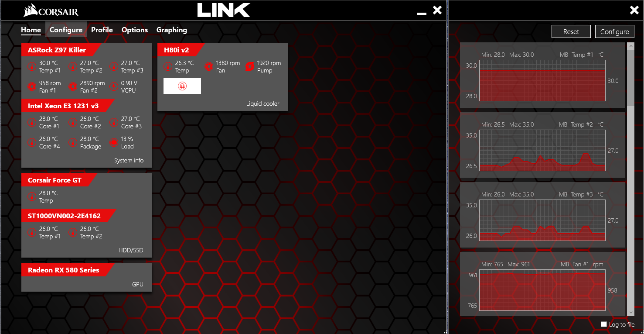The height and width of the screenshot is (334, 644).
Task: Click the scrollbar up arrow
Action: point(631,46)
